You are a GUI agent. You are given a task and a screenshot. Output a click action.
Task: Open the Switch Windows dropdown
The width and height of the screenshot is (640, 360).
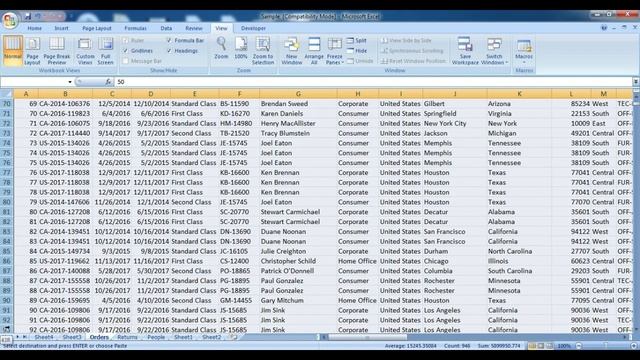(494, 50)
